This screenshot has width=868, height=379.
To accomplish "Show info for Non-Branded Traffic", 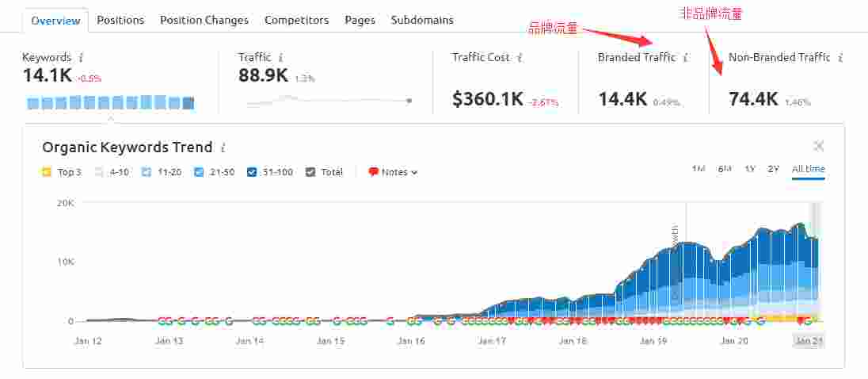I will (x=840, y=58).
